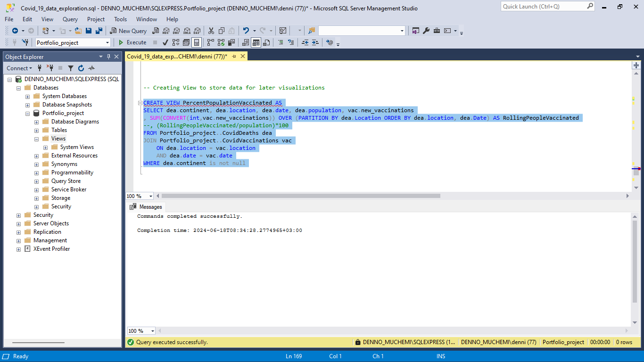Viewport: 644px width, 362px height.
Task: Increase indent of selected lines
Action: (315, 42)
